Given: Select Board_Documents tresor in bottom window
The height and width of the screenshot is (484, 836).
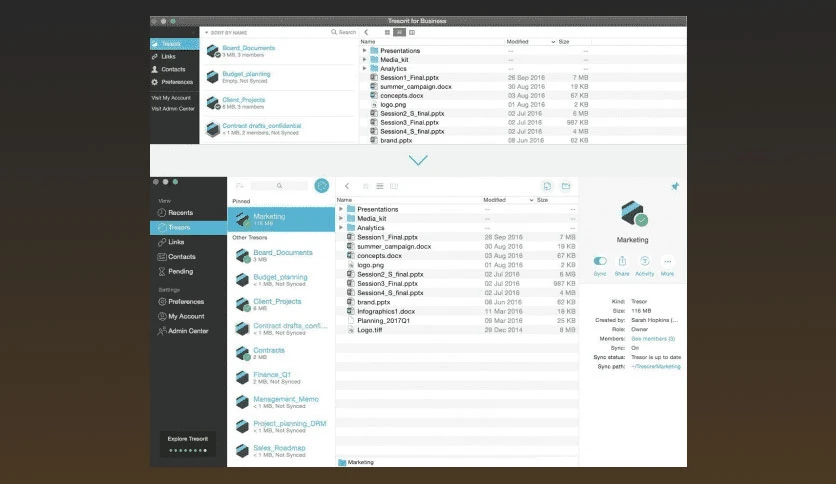Looking at the screenshot, I should point(281,255).
